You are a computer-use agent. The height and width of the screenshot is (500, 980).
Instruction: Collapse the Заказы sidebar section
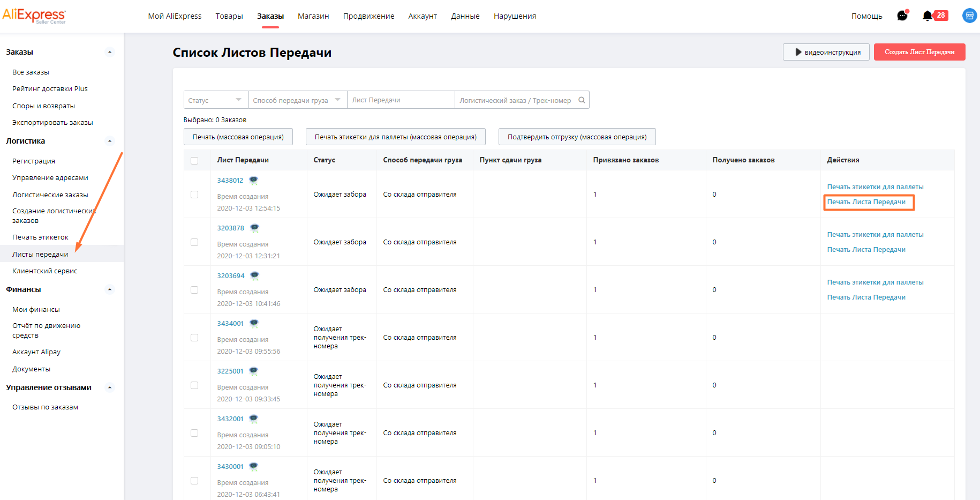click(110, 52)
